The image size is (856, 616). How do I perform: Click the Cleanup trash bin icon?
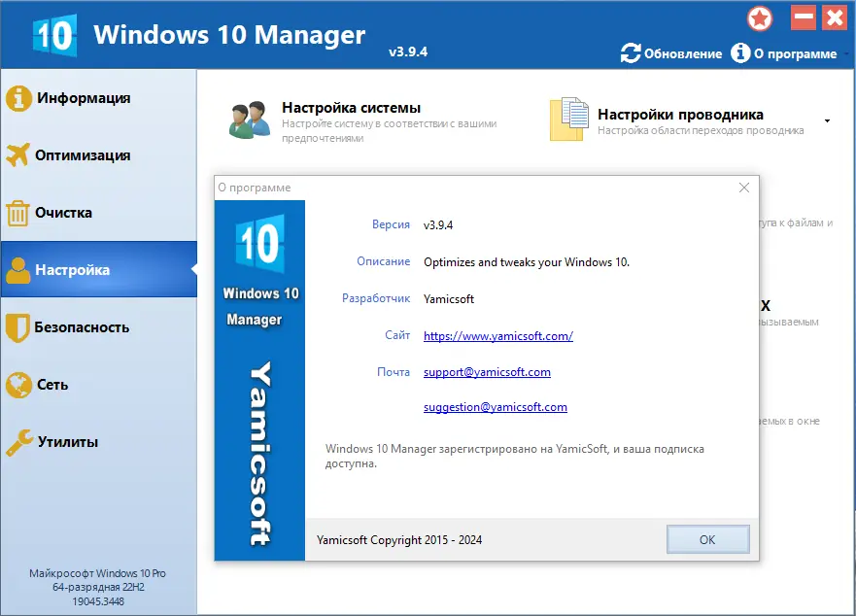pos(17,213)
